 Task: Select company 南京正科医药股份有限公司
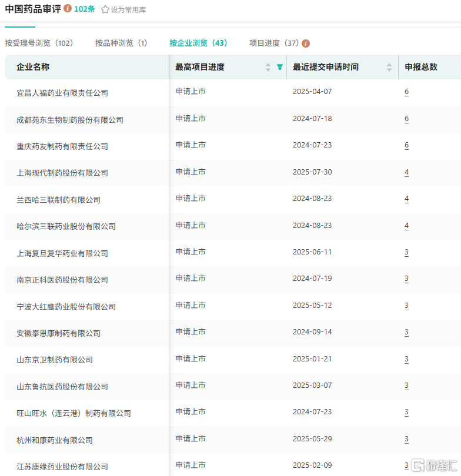[x=62, y=280]
